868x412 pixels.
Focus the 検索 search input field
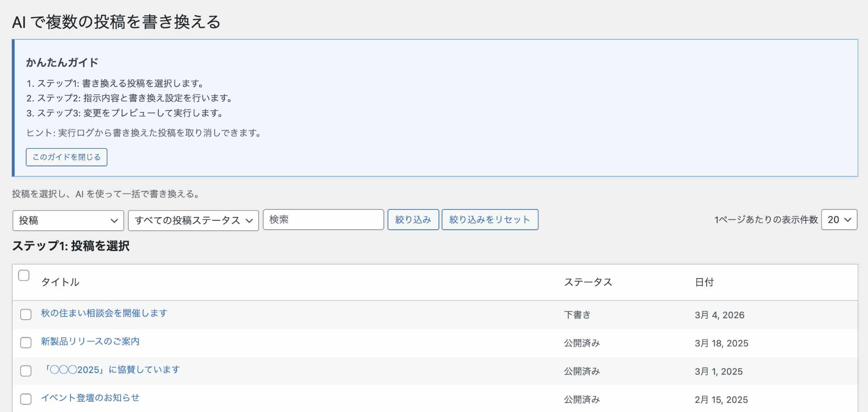(x=323, y=220)
